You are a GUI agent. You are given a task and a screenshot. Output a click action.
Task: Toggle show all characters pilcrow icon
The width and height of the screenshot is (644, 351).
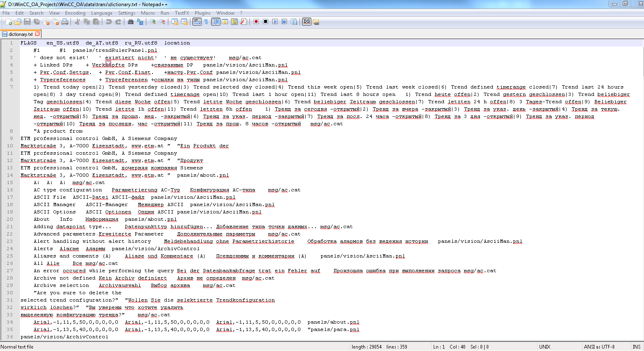[206, 22]
